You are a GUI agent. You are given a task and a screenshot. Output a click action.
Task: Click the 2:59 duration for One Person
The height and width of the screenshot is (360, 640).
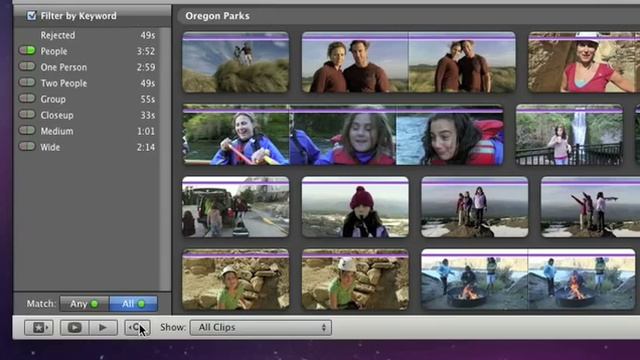[146, 67]
